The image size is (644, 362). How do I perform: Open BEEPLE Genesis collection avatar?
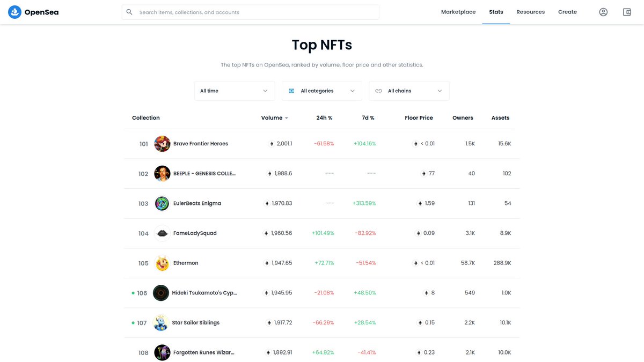tap(162, 173)
